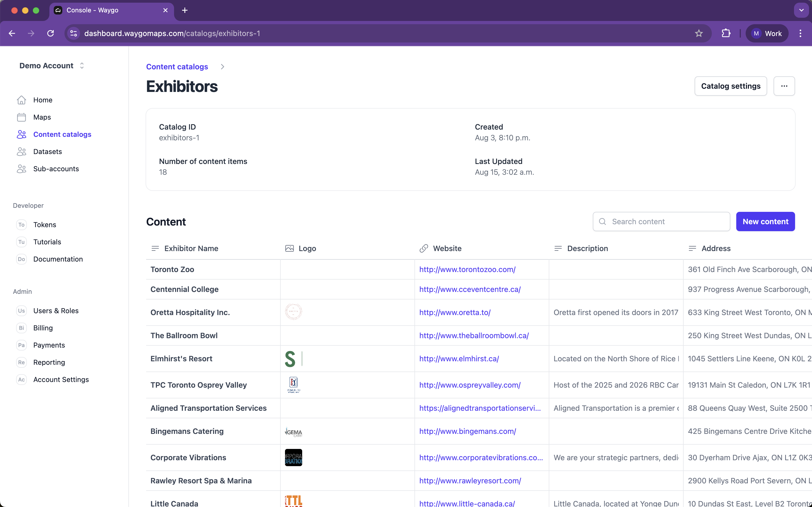
Task: Open Datasets in the sidebar
Action: (x=48, y=152)
